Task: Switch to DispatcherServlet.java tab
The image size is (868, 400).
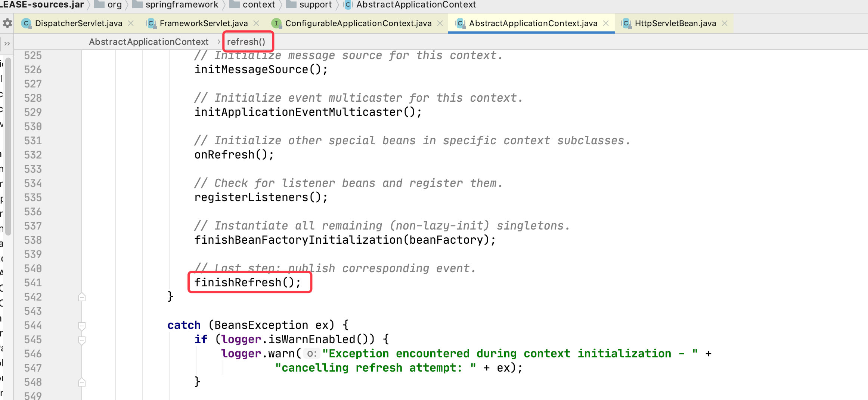Action: click(x=78, y=23)
